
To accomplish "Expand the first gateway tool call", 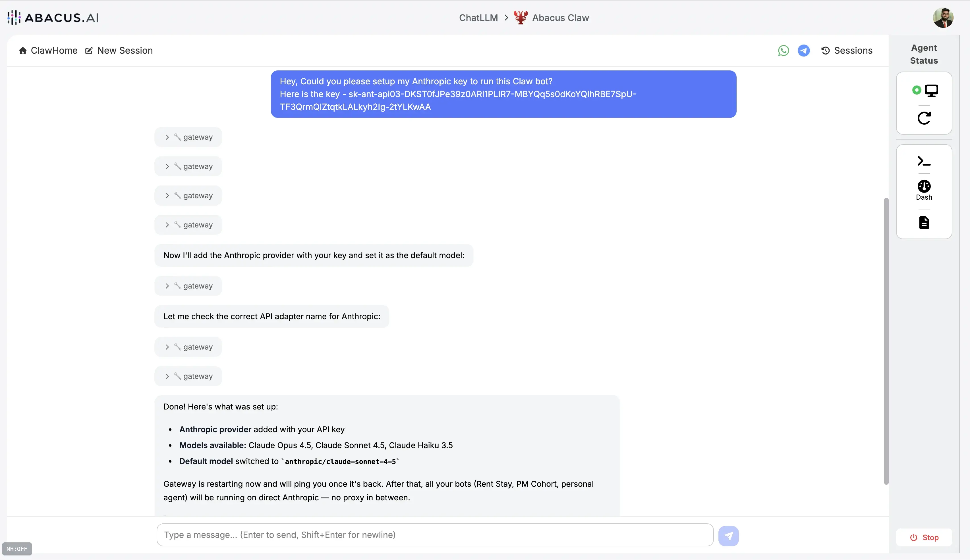I will (188, 137).
